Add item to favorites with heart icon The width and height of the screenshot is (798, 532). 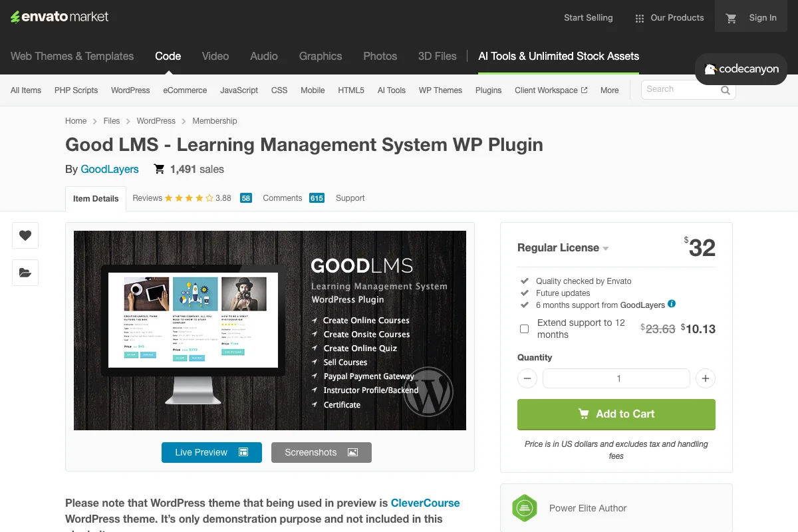click(x=25, y=235)
